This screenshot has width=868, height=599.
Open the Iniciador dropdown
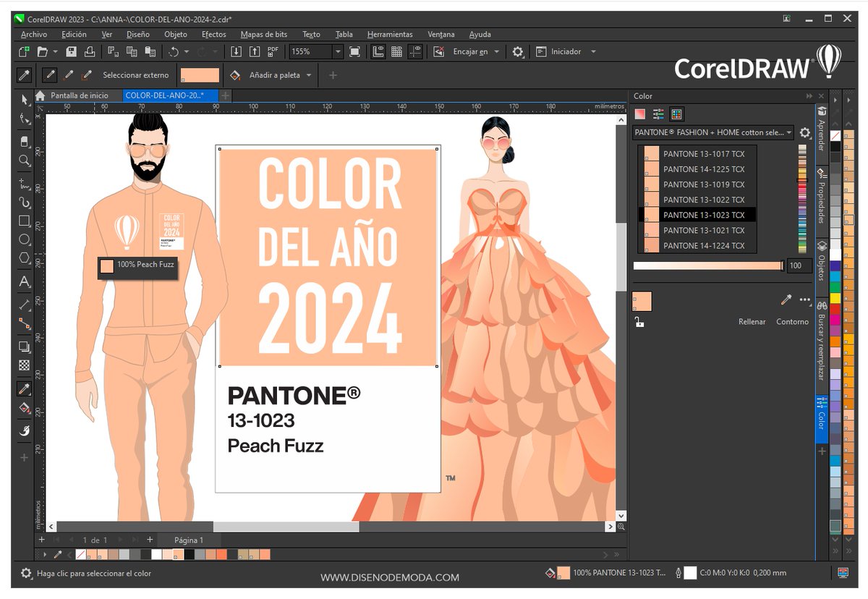click(593, 51)
